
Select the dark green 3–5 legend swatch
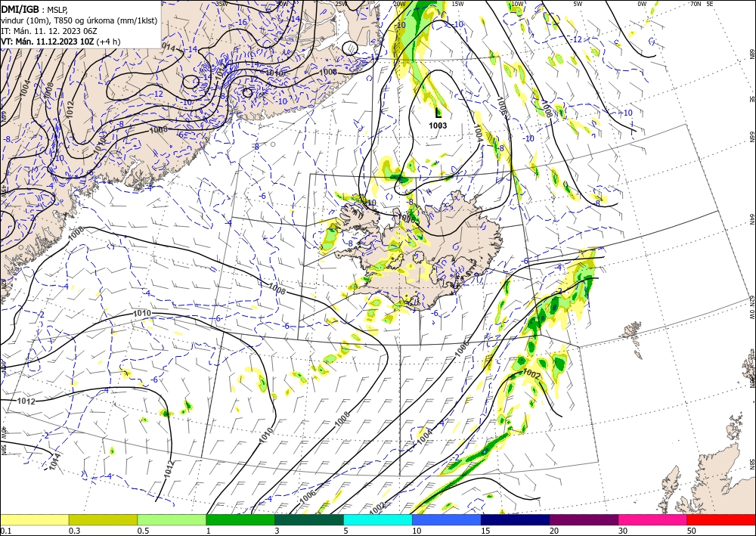pos(309,519)
